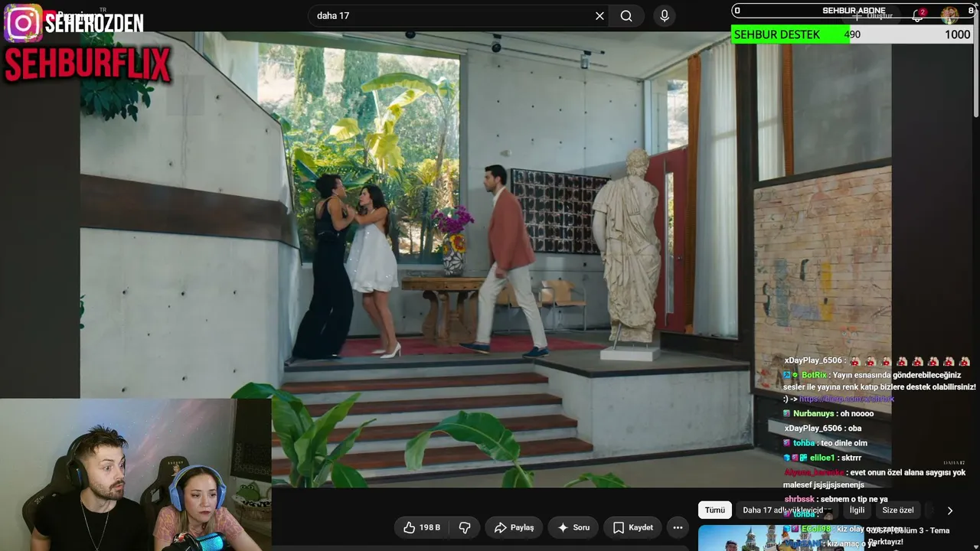Click chat message 'xDayPlay_6506 : oba'
This screenshot has height=551, width=980.
[823, 429]
